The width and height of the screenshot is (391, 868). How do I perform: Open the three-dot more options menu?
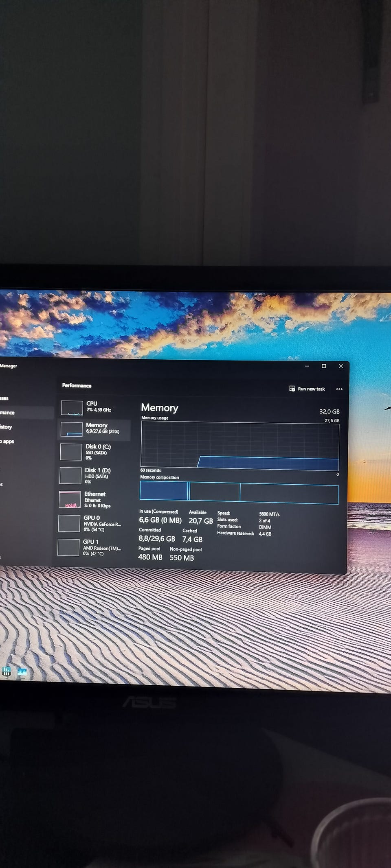tap(339, 389)
